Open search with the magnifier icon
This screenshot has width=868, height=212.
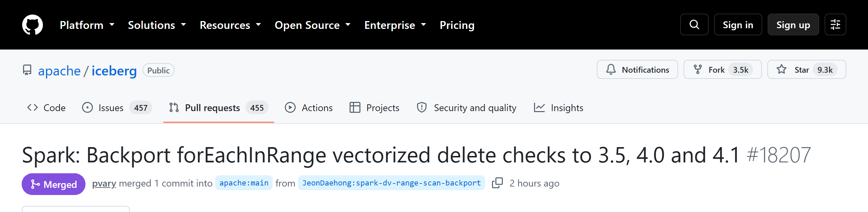coord(694,24)
